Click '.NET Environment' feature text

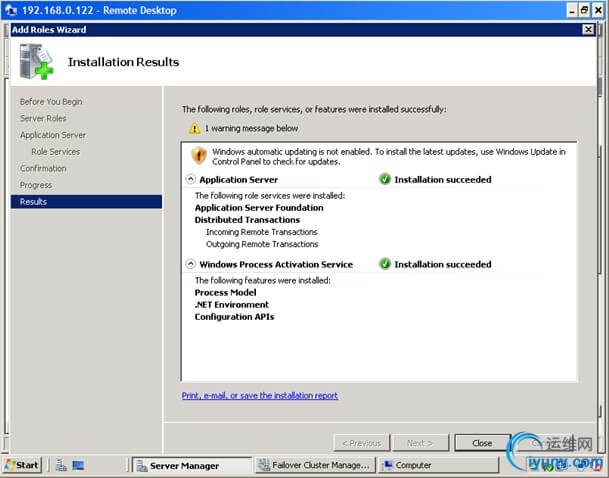[232, 304]
